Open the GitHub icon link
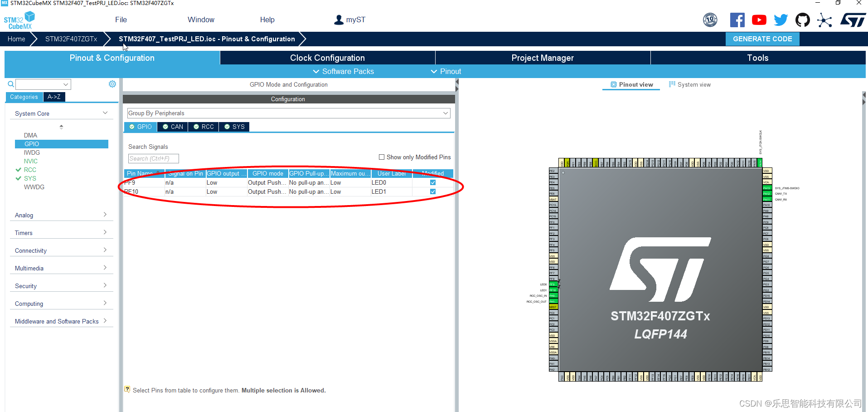The image size is (868, 412). [802, 20]
